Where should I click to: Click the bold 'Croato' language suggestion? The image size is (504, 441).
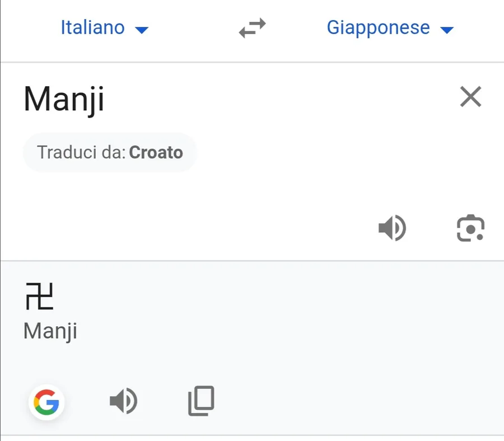tap(156, 152)
